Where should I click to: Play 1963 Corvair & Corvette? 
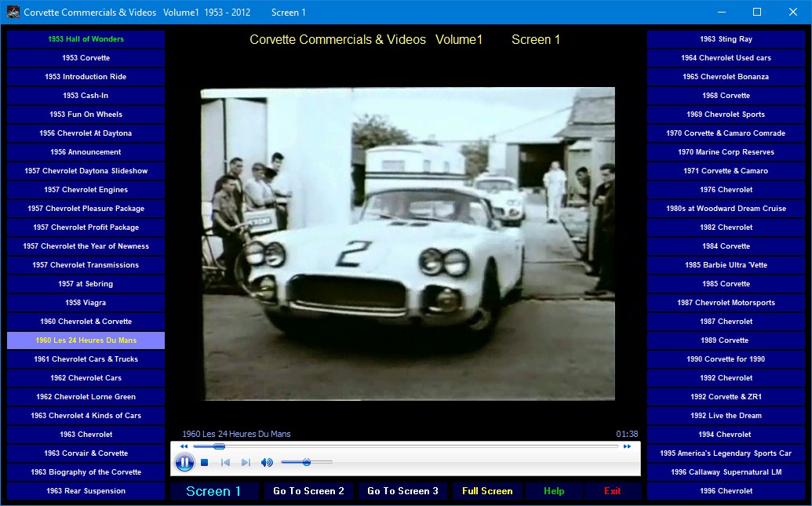86,453
